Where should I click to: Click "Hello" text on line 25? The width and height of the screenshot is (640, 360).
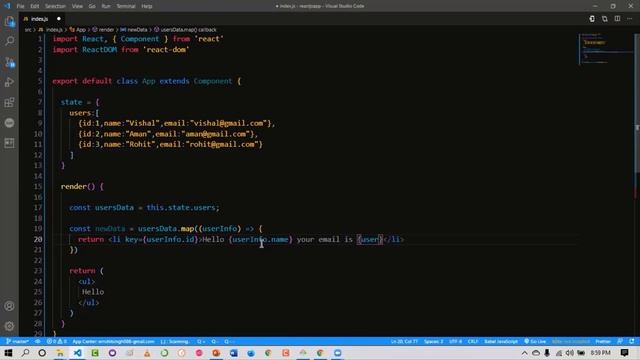(x=93, y=292)
